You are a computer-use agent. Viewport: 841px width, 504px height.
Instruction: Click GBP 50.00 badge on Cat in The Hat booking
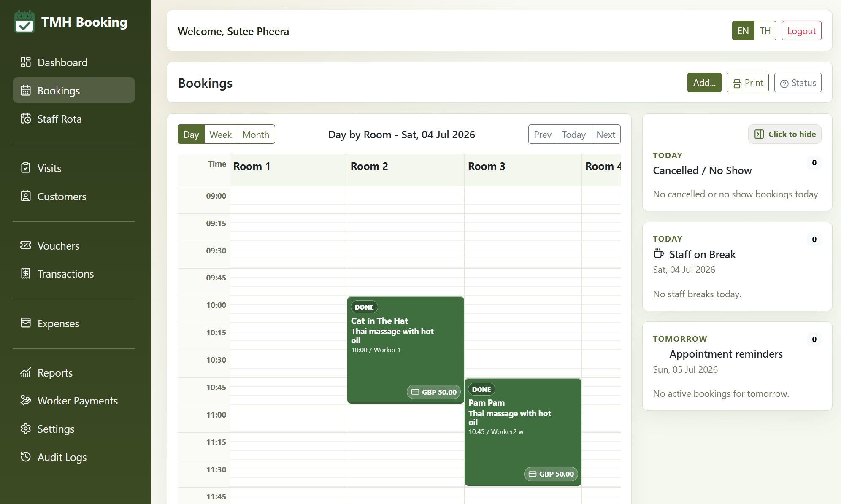pos(434,392)
